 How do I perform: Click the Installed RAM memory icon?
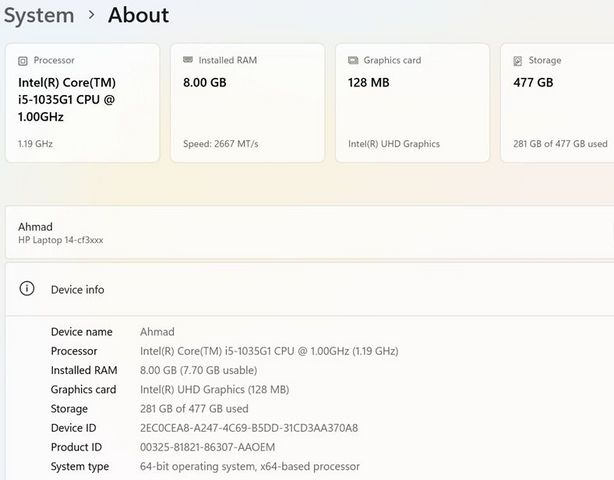[x=188, y=60]
